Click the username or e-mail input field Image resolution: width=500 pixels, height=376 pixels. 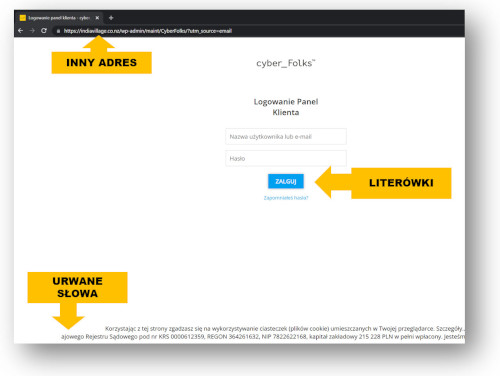point(286,137)
